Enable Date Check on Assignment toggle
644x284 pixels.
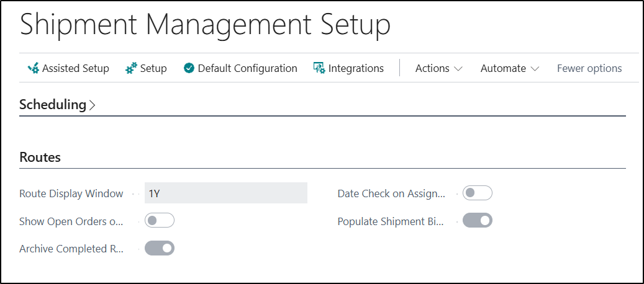click(x=477, y=193)
